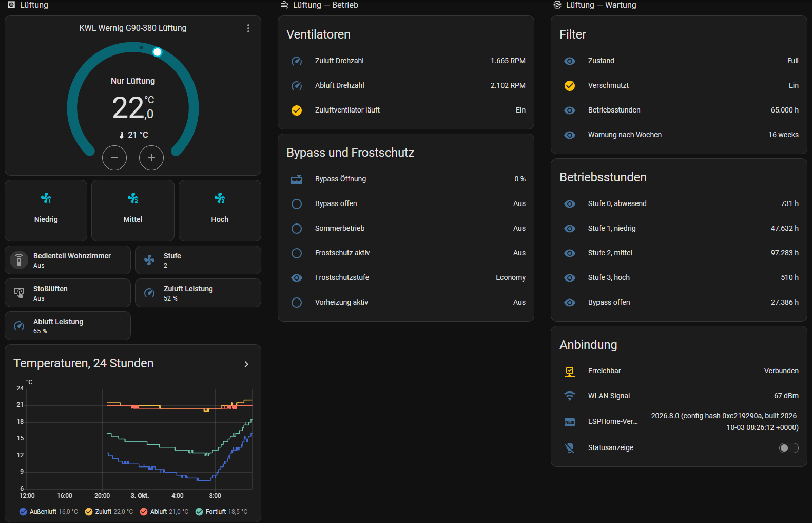Activate the Stoßlüften tile
Screen dimensions: 812x523
coord(68,293)
